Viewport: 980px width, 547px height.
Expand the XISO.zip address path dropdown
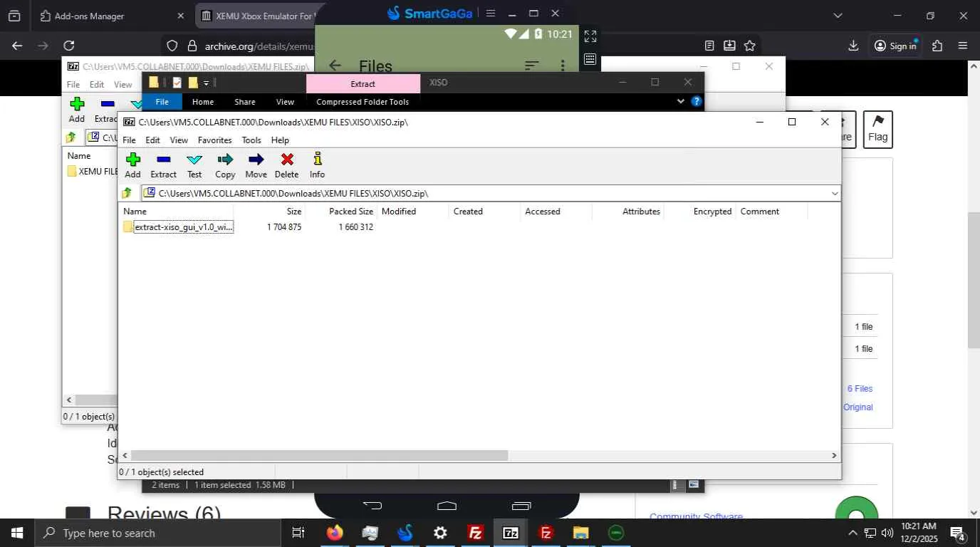point(835,193)
